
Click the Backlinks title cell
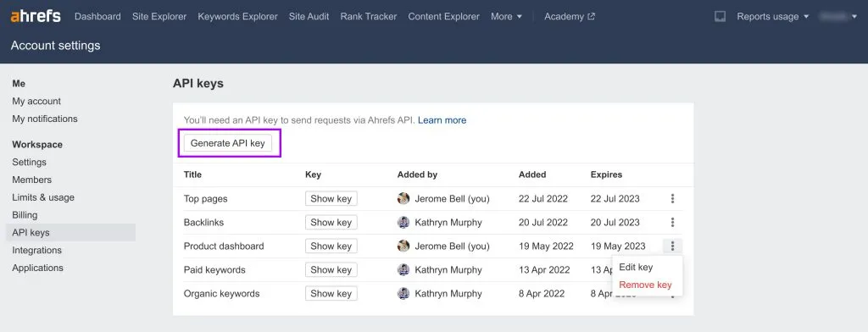point(203,223)
